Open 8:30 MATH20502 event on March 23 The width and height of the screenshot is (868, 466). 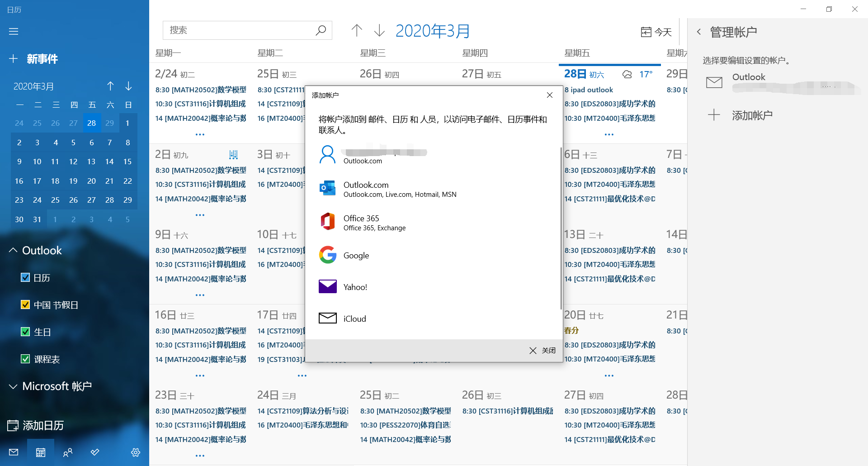[x=201, y=411]
